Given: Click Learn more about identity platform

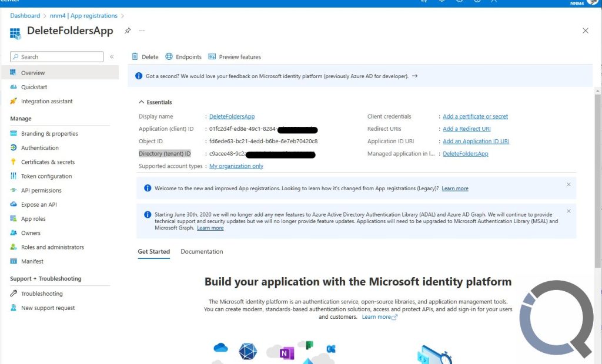Looking at the screenshot, I should [x=379, y=317].
